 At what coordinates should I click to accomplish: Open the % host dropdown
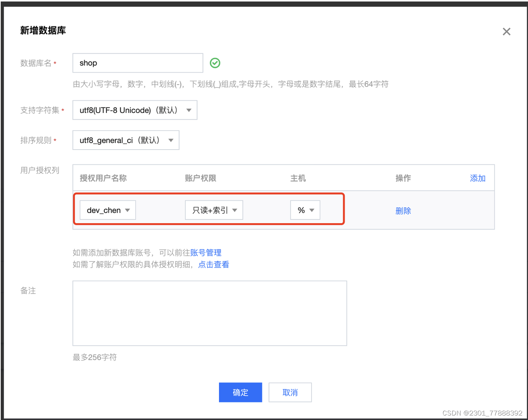point(305,210)
